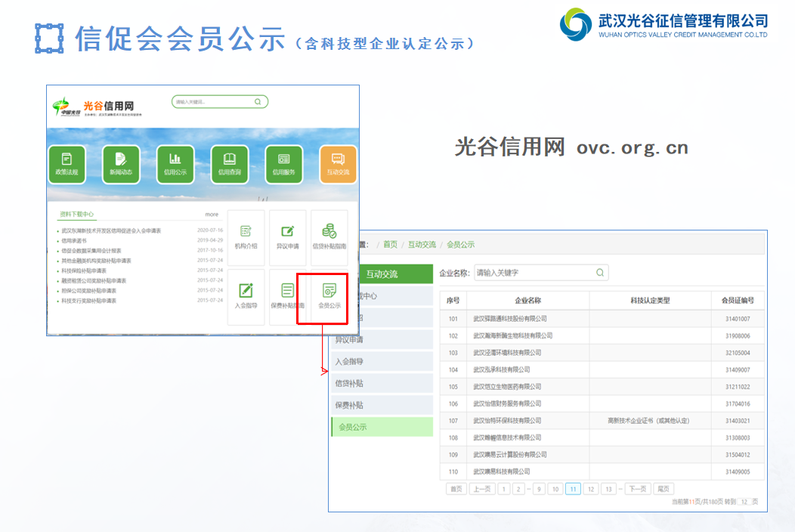
Task: Open 信促会数据采集用会计报表 link
Action: click(91, 251)
